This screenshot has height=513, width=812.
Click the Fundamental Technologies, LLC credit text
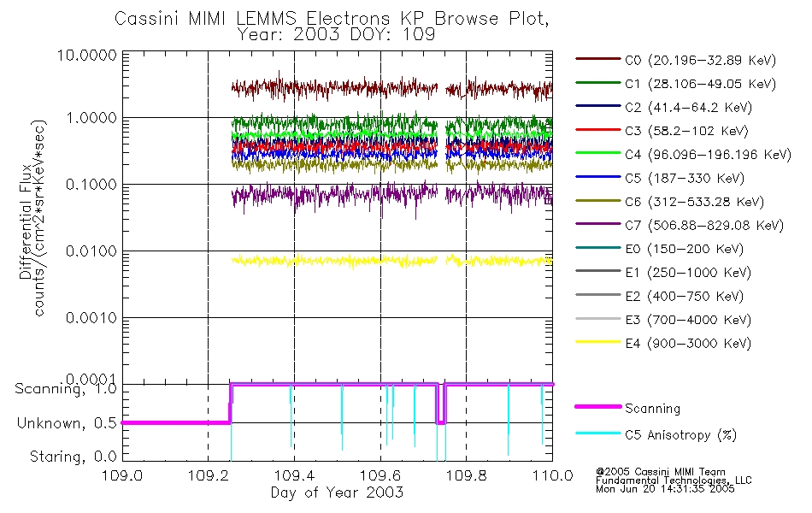674,481
